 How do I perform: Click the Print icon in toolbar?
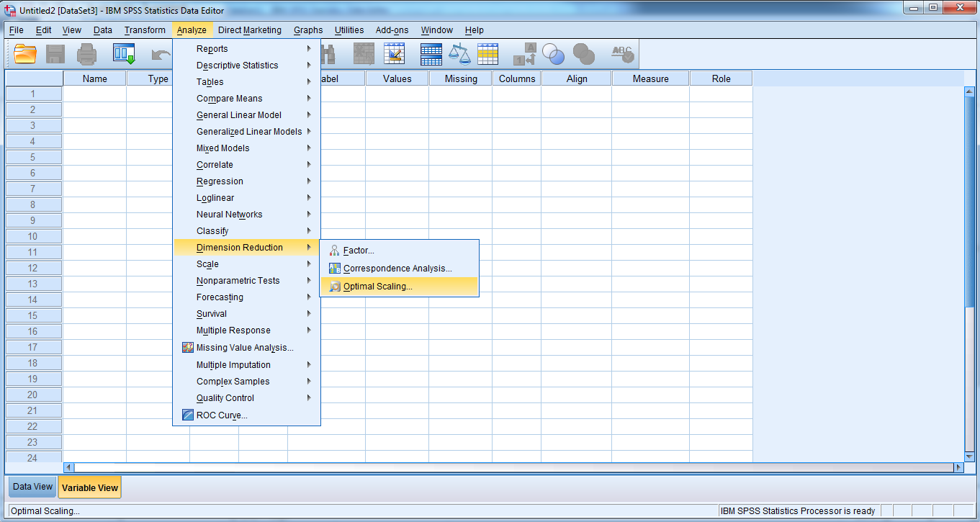pyautogui.click(x=87, y=54)
